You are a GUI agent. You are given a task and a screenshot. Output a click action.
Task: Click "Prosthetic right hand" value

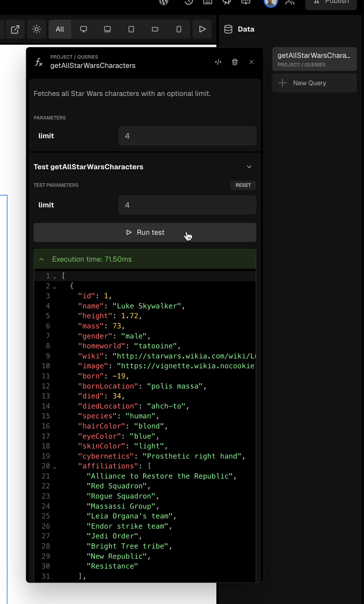192,456
